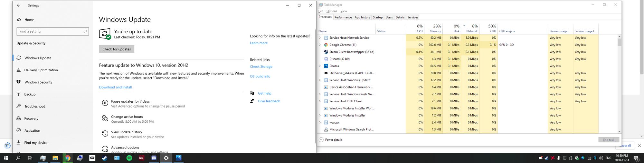Collapse Task Manager with Fewer details
Viewport: 644px width, 163px height.
(331, 140)
